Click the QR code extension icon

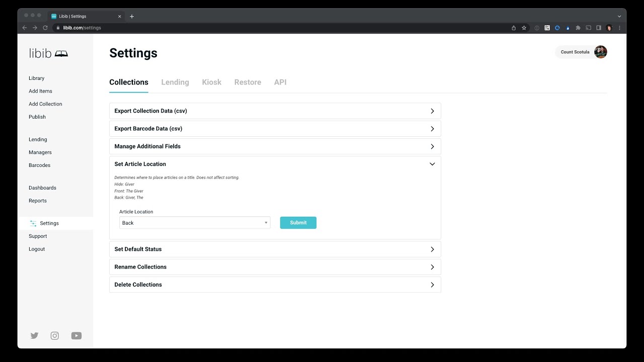[547, 28]
